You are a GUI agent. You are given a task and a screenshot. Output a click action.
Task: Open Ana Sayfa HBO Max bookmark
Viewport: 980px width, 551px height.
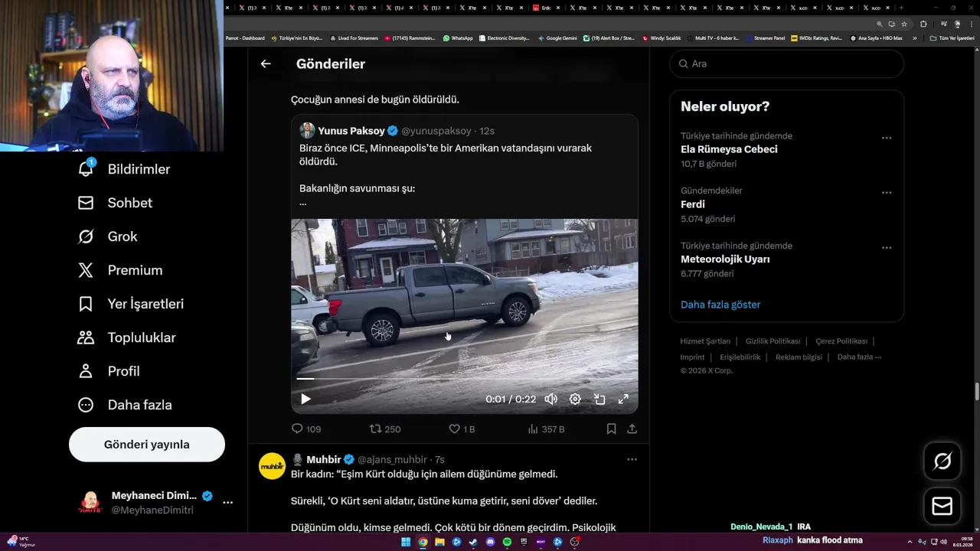point(877,37)
